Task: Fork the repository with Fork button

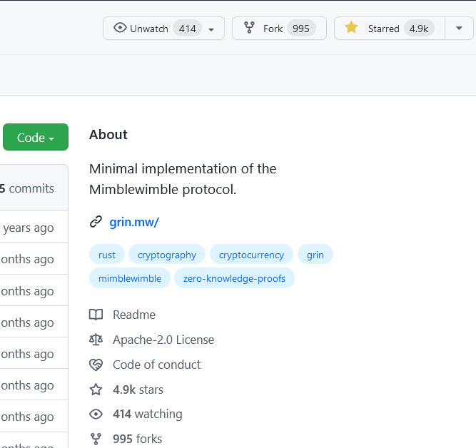Action: point(279,29)
